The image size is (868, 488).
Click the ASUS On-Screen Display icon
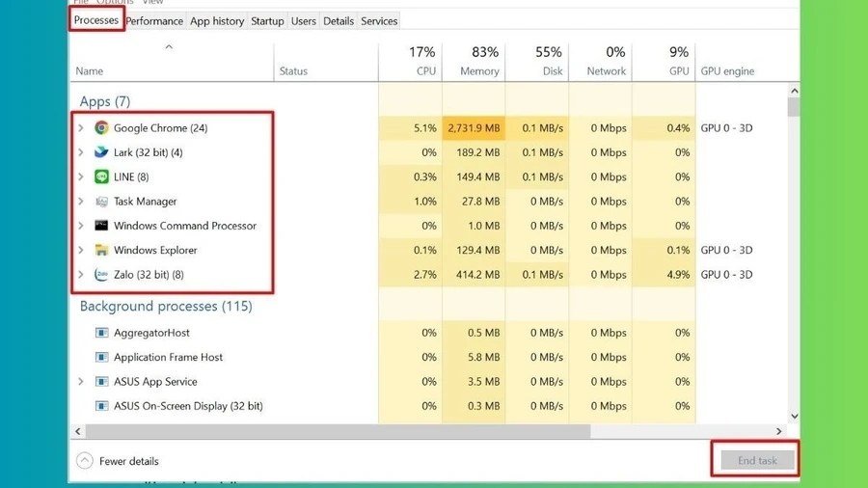point(101,406)
